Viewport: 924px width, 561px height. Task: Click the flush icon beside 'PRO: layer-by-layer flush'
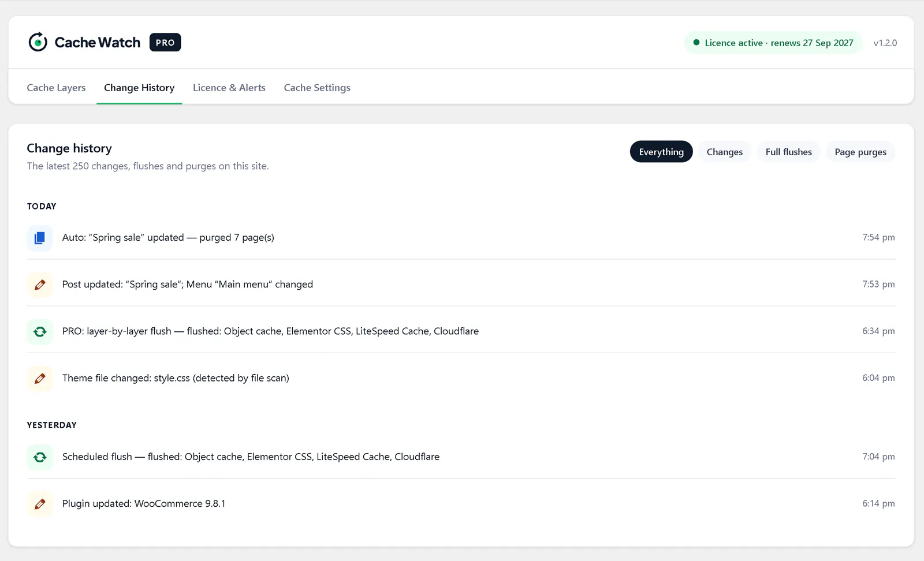(40, 331)
